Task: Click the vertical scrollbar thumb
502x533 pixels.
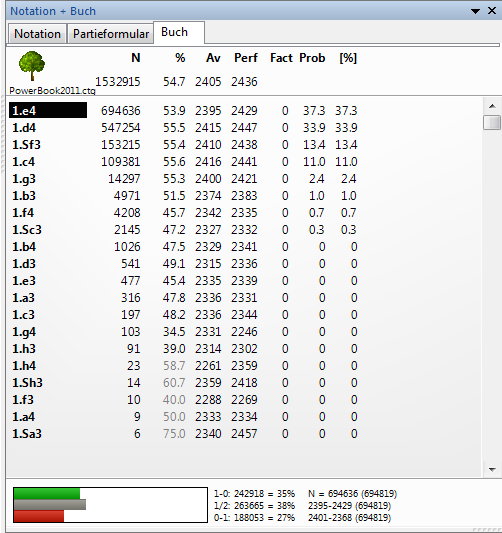Action: tap(492, 122)
